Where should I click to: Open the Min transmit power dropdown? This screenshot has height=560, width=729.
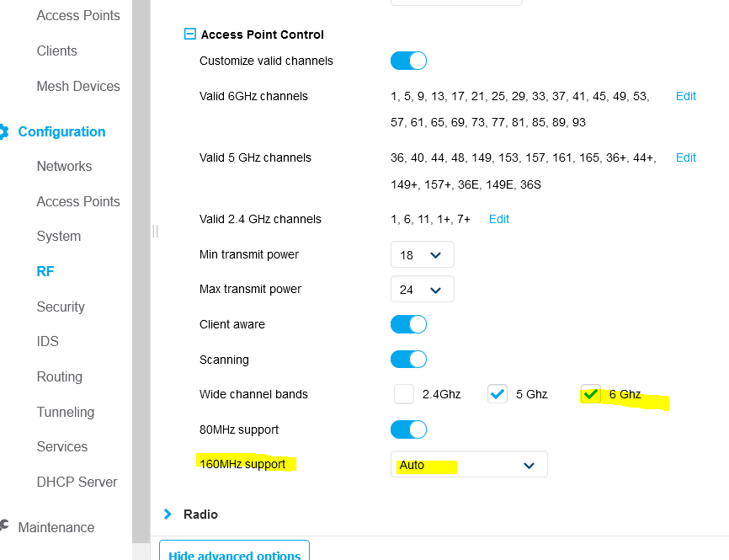click(x=422, y=254)
